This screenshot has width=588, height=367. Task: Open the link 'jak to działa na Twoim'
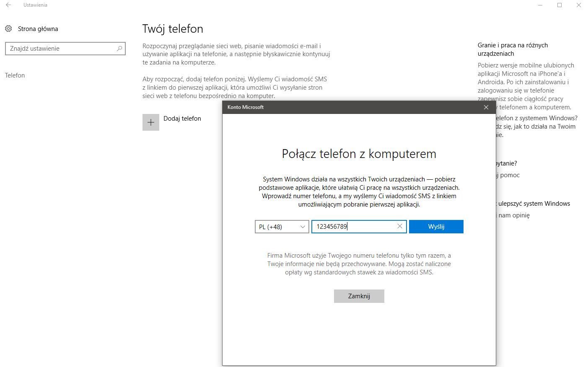(x=536, y=127)
